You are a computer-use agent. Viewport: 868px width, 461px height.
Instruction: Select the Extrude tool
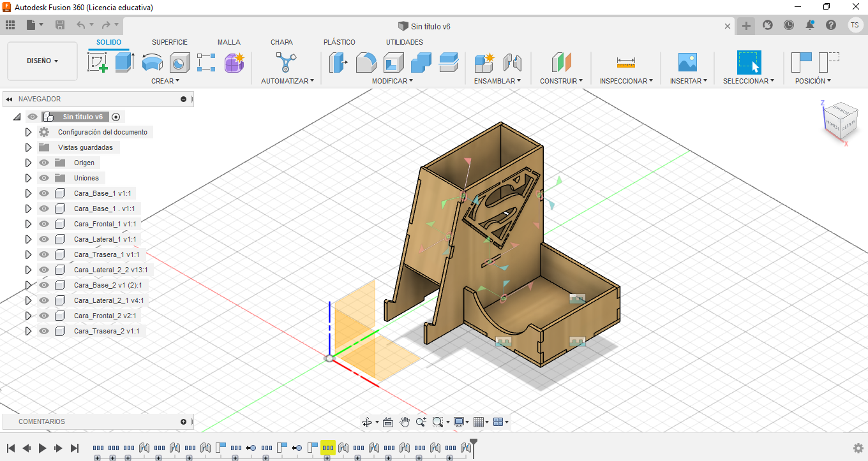tap(124, 62)
